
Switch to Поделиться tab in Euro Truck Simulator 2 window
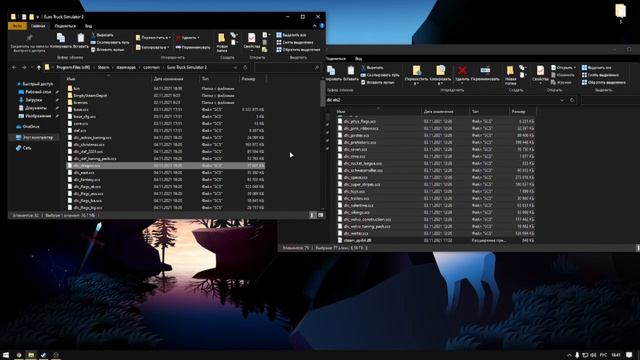65,26
